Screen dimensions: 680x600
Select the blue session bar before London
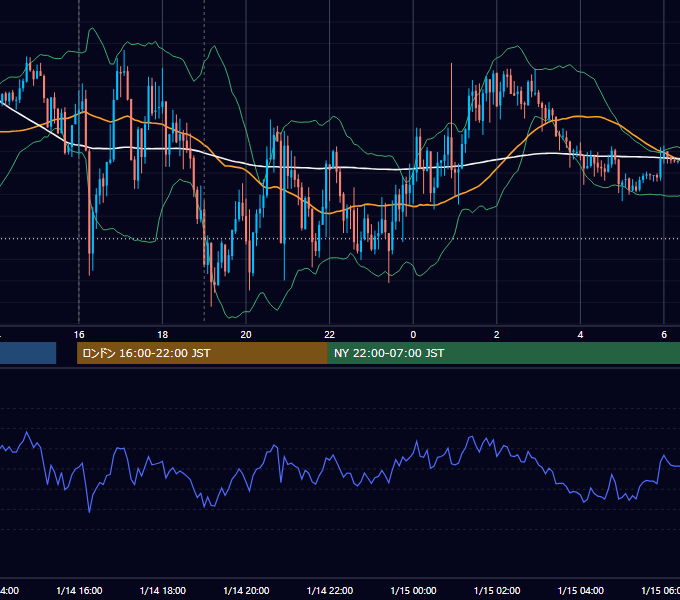pos(28,353)
